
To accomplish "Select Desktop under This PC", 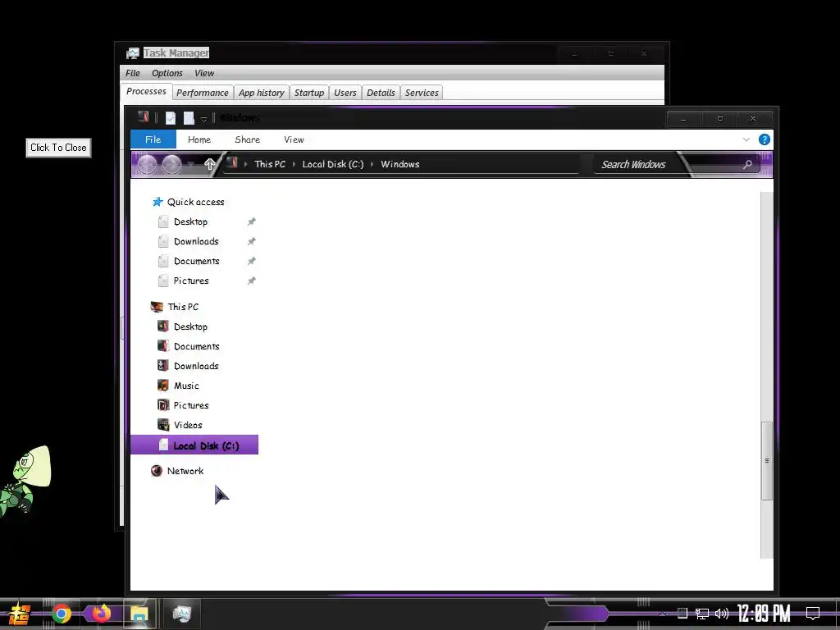I will click(x=190, y=326).
